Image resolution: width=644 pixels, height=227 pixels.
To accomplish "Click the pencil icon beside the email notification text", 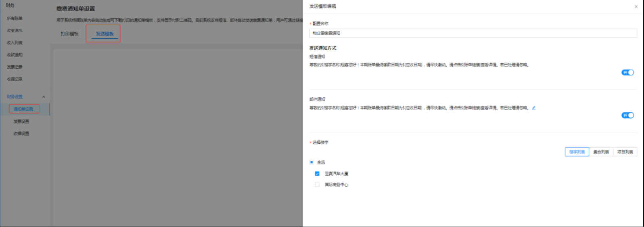I will pyautogui.click(x=533, y=108).
